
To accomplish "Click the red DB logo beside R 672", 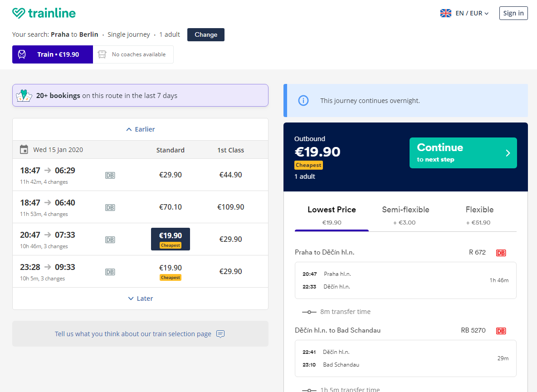I will click(x=501, y=253).
